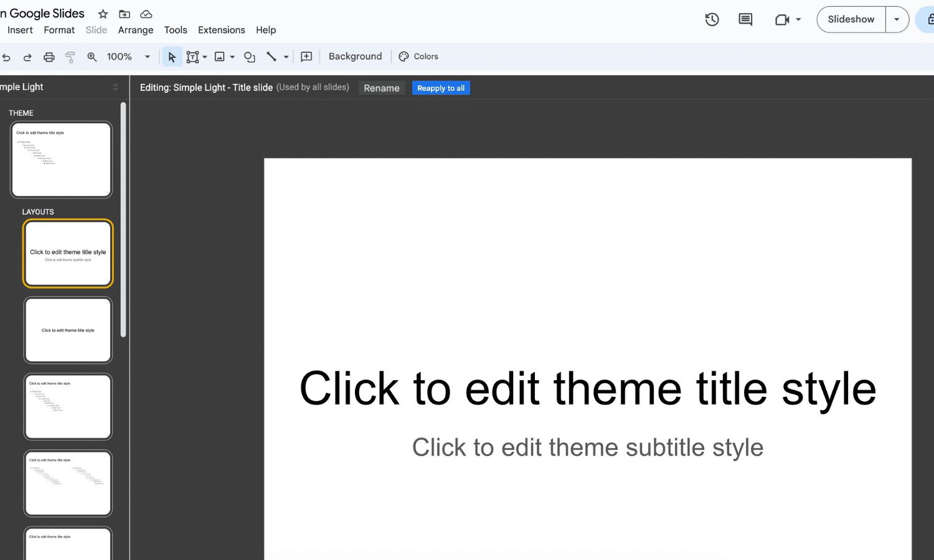The width and height of the screenshot is (934, 560).
Task: Select the line tool
Action: coord(273,56)
